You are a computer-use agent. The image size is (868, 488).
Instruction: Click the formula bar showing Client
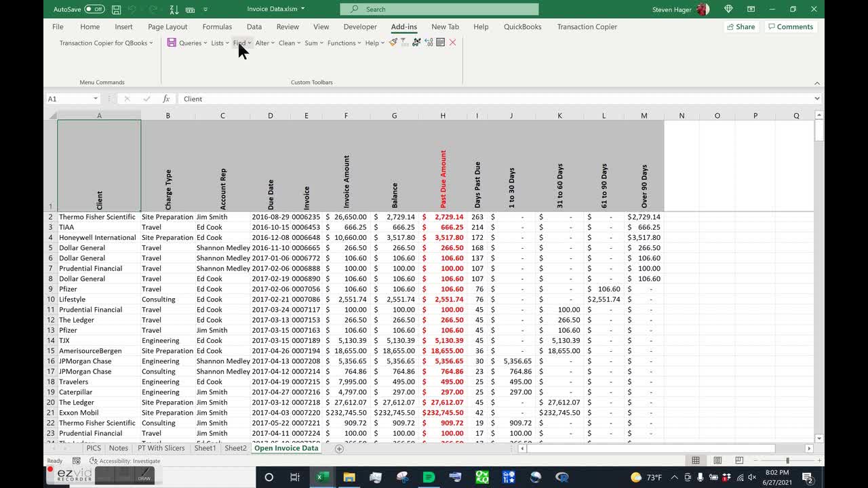[495, 99]
